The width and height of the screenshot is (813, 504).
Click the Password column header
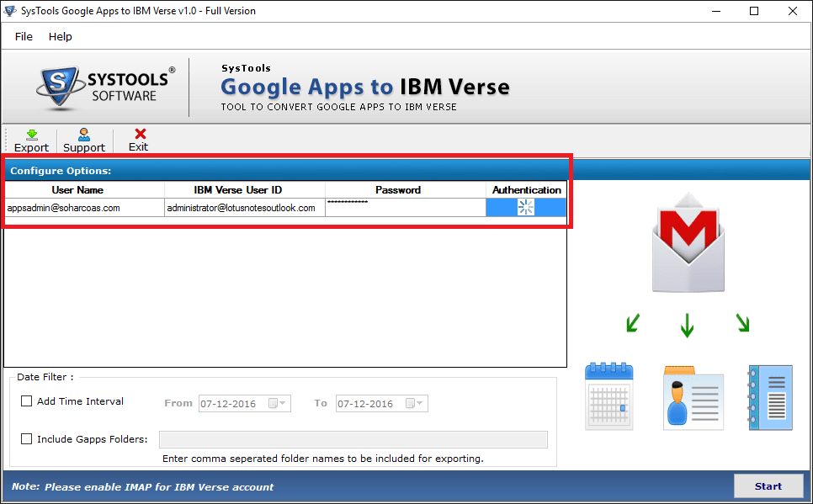(x=406, y=190)
